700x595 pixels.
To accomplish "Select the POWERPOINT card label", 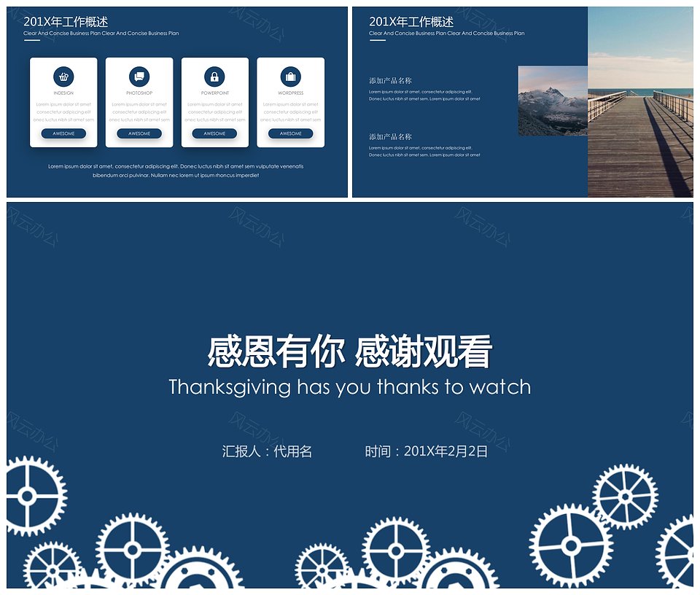I will [214, 93].
